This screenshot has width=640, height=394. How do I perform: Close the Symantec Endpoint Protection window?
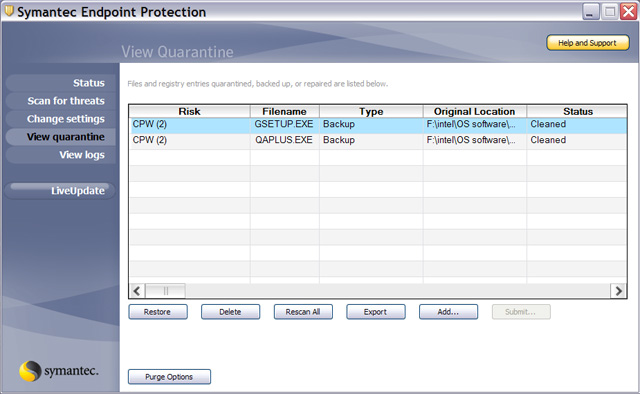(628, 11)
